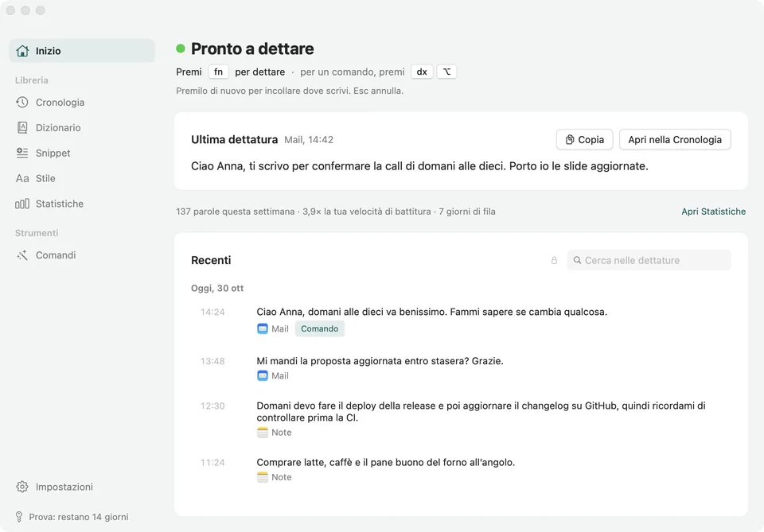The height and width of the screenshot is (532, 764).
Task: Click the Aa icon for Stile
Action: pyautogui.click(x=22, y=178)
